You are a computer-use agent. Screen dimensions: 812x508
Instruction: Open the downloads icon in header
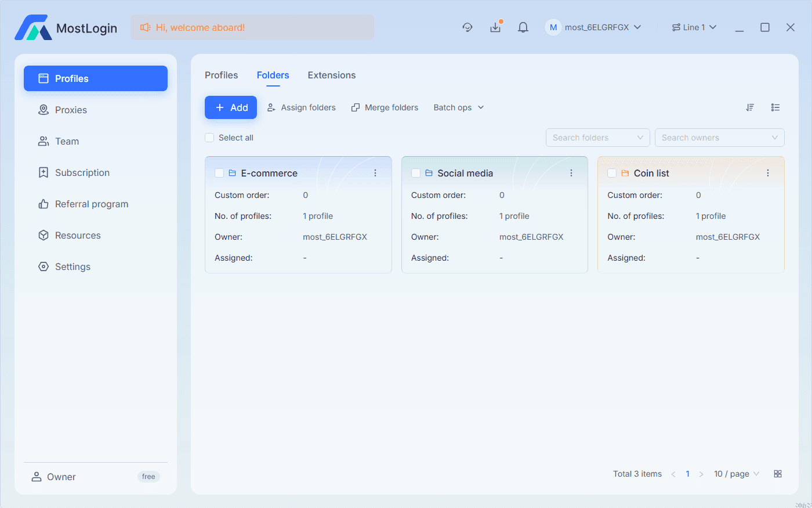point(495,27)
